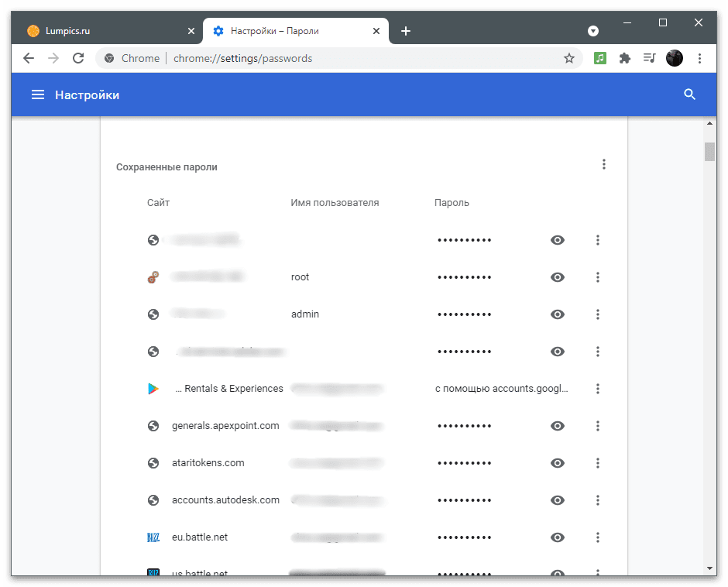728x587 pixels.
Task: Click the search settings magnifier icon
Action: (689, 94)
